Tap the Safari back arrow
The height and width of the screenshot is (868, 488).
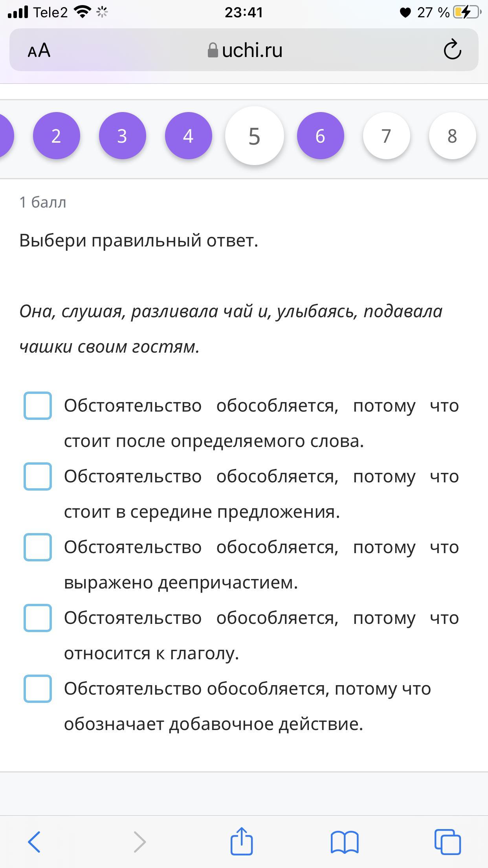coord(34,842)
